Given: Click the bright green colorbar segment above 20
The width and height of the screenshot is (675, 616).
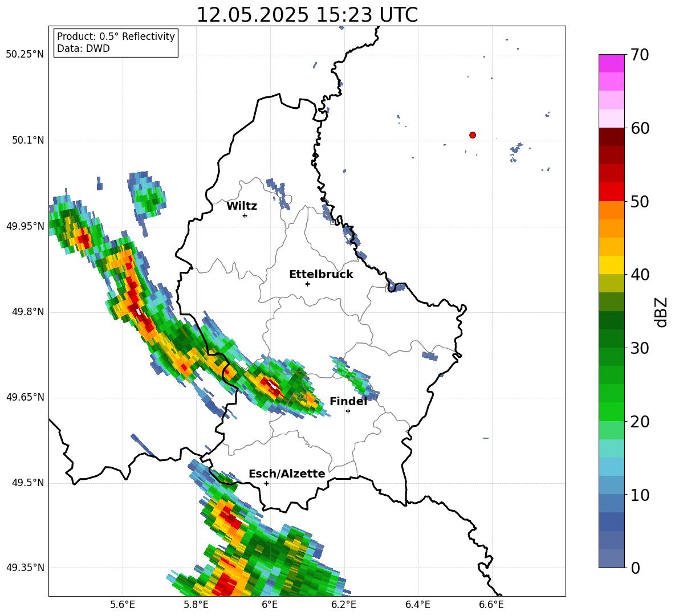Looking at the screenshot, I should pyautogui.click(x=611, y=411).
